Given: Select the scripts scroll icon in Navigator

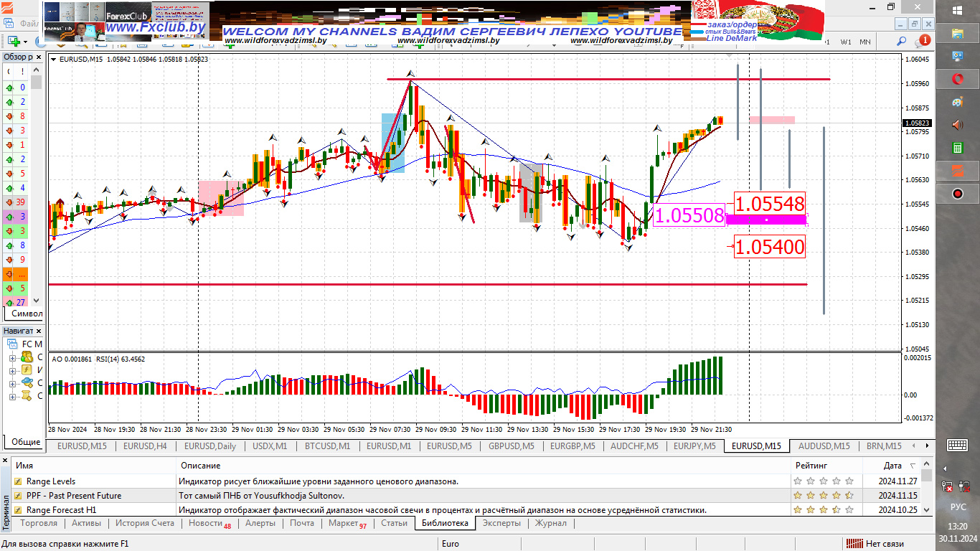Looking at the screenshot, I should (27, 395).
